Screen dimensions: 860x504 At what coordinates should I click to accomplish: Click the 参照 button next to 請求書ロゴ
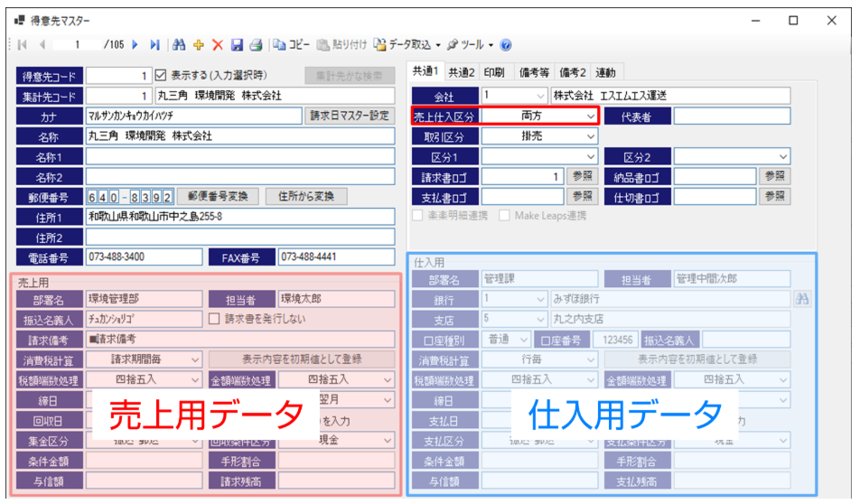coord(582,176)
